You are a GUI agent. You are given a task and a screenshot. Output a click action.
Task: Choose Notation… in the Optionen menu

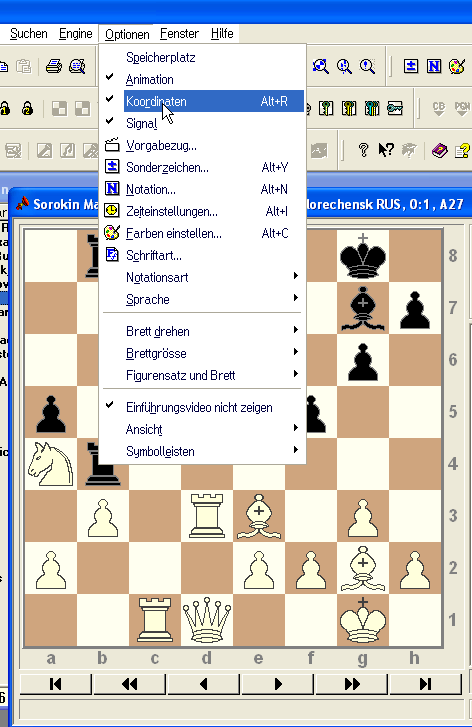[x=204, y=190]
